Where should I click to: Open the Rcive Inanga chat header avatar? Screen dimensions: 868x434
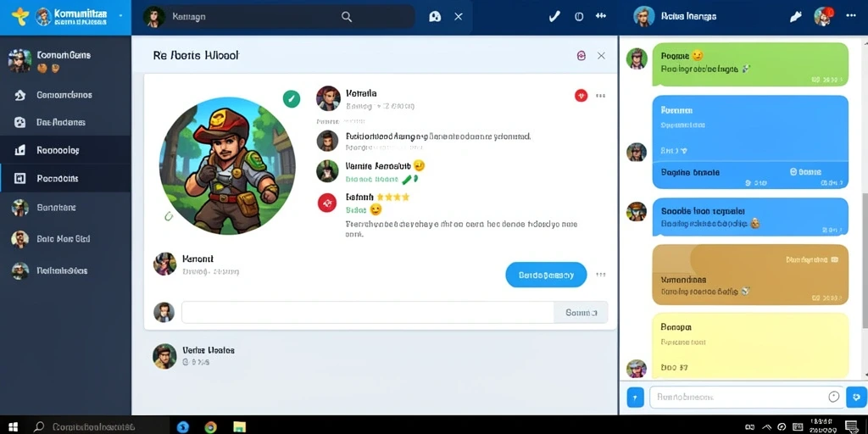tap(643, 17)
